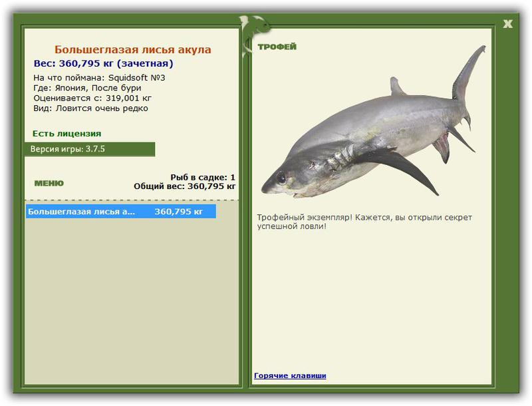Click the Трофейный экземпляр description text
Viewport: 532px width, 406px height.
coord(364,222)
